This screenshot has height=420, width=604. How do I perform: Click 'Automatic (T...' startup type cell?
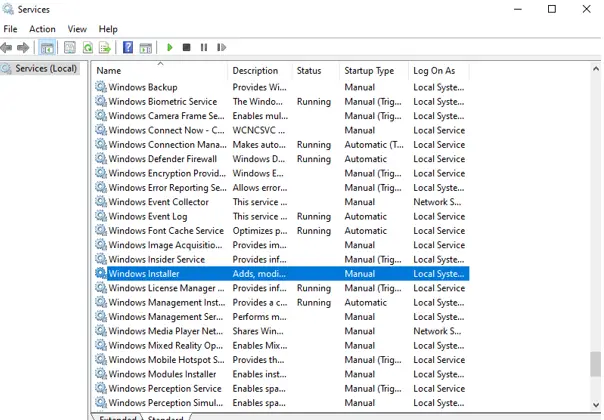(374, 144)
